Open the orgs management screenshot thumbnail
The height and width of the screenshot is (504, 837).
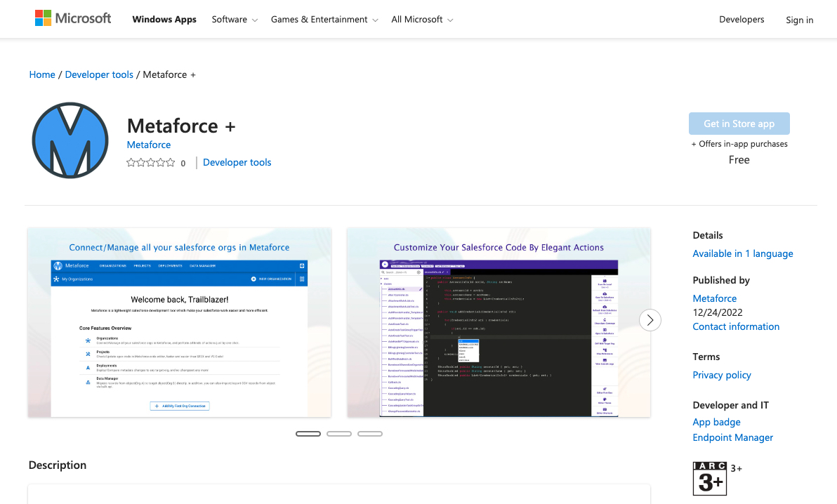(x=179, y=322)
